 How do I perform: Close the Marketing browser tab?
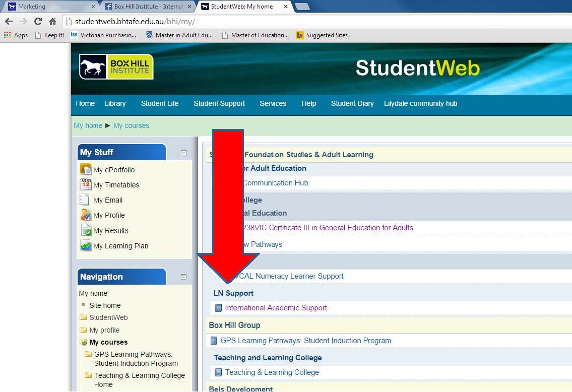(93, 7)
